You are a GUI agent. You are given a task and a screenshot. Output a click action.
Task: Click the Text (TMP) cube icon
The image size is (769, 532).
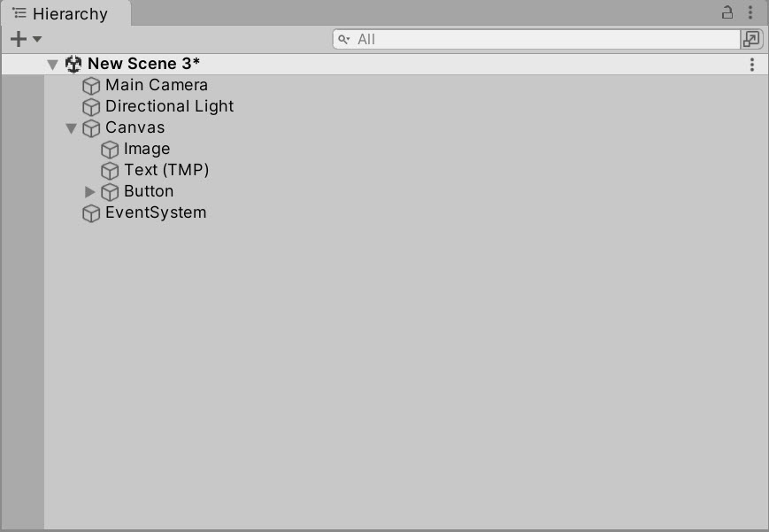(x=110, y=171)
